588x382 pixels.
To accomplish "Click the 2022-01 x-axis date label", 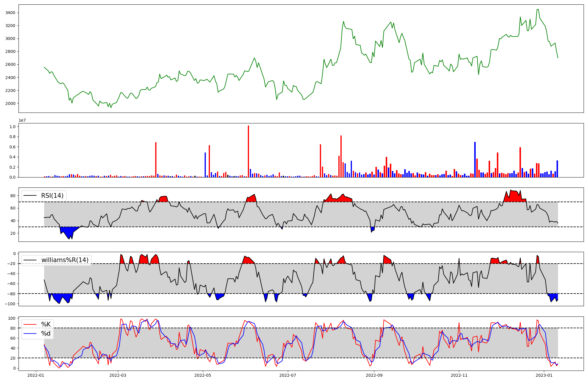I will click(36, 375).
